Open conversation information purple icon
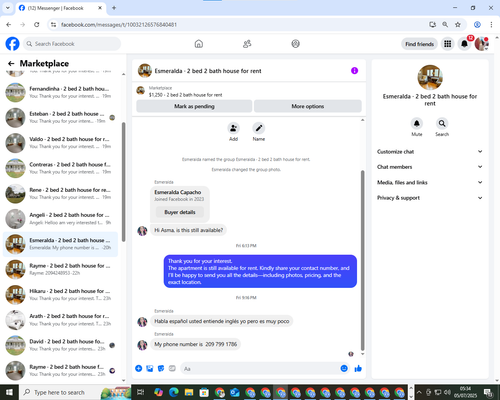Screen dimensions: 500x400 354,71
